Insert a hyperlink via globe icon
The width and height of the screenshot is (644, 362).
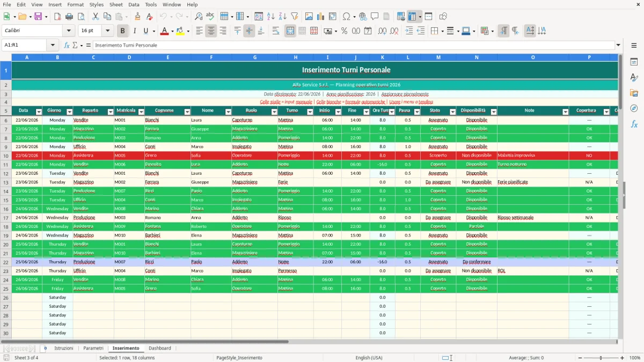pyautogui.click(x=363, y=17)
